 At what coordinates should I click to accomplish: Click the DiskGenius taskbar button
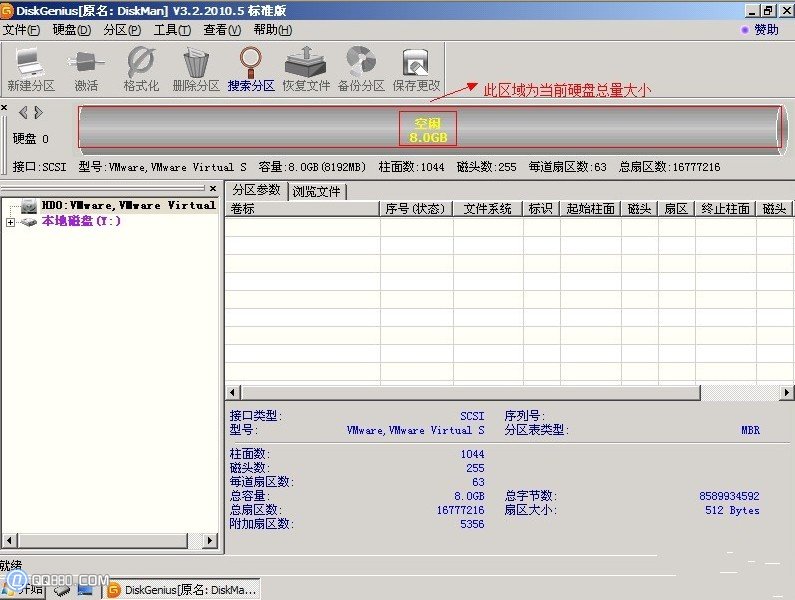(180, 590)
